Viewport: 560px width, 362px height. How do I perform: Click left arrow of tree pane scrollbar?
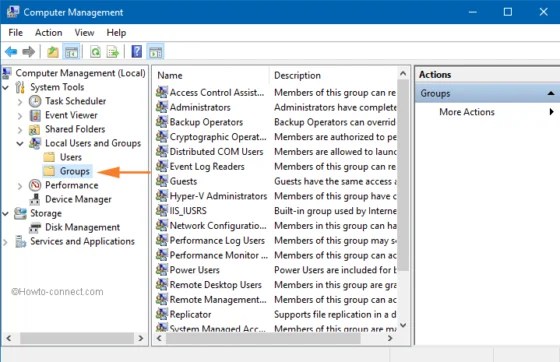pos(9,338)
